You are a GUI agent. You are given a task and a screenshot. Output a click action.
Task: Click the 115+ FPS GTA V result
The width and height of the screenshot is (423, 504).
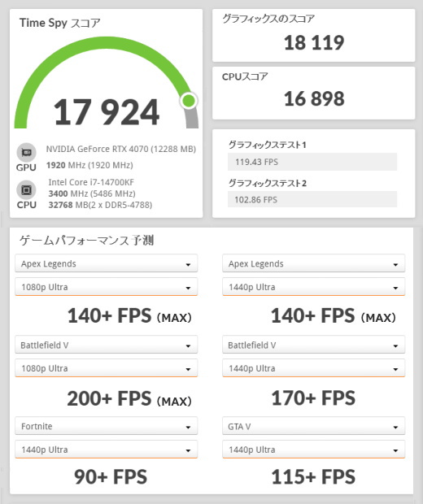(x=313, y=476)
